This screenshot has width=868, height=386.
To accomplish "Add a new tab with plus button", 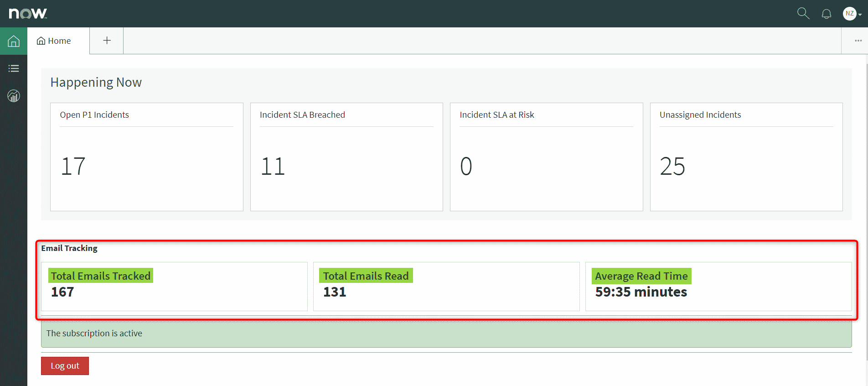I will (x=107, y=41).
